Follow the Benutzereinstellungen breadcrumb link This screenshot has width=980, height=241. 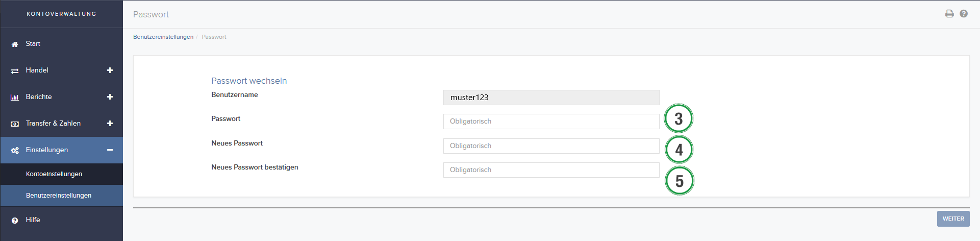163,37
